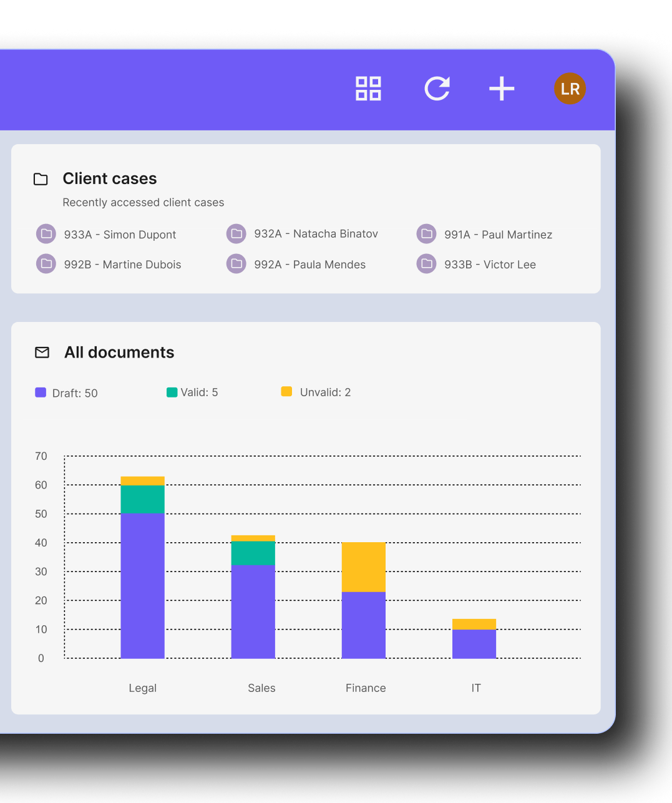Click the yellow Unvalid segment of Finance bar
Screen dimensions: 672x803
point(363,567)
